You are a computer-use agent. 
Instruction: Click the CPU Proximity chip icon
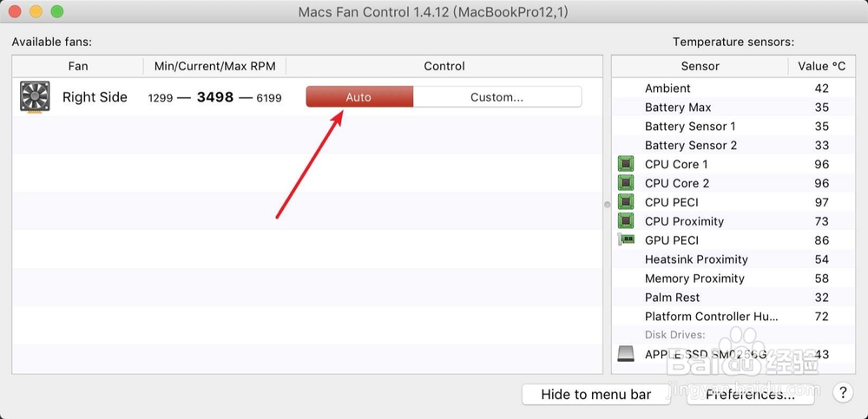click(626, 221)
